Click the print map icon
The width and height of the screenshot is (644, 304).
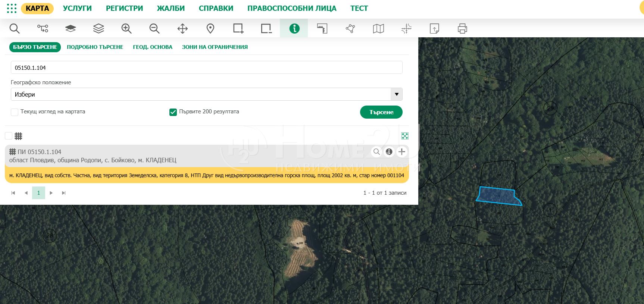point(462,28)
